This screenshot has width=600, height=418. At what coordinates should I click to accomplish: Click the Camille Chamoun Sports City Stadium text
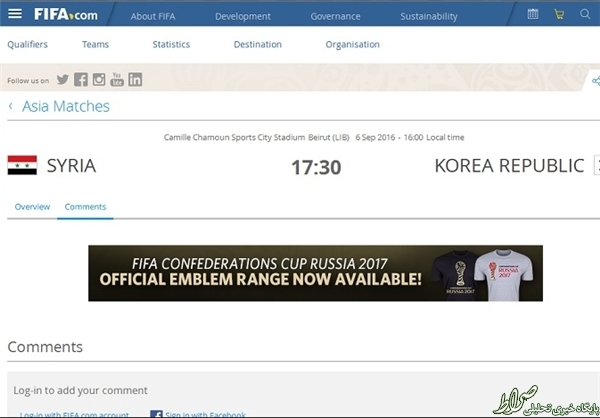(234, 137)
